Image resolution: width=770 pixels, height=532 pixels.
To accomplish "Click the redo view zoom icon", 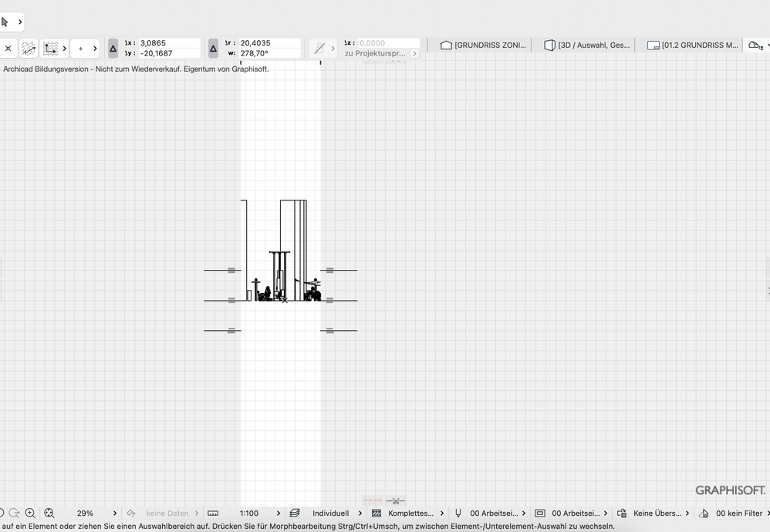I will point(14,513).
